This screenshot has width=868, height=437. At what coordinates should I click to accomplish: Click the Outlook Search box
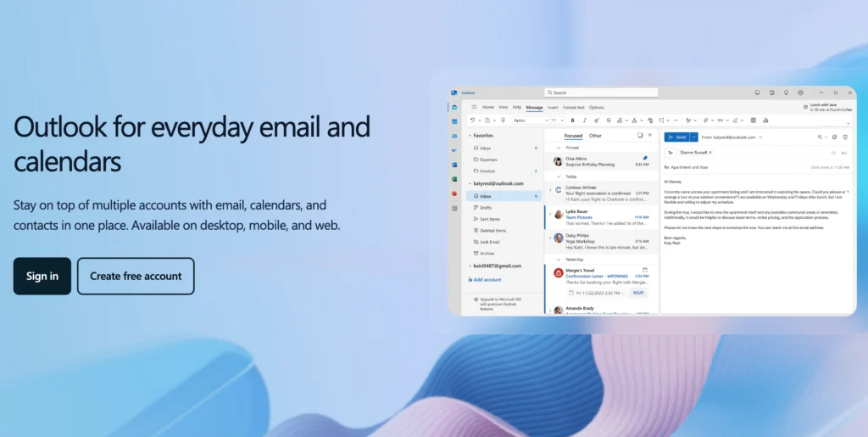tap(601, 92)
